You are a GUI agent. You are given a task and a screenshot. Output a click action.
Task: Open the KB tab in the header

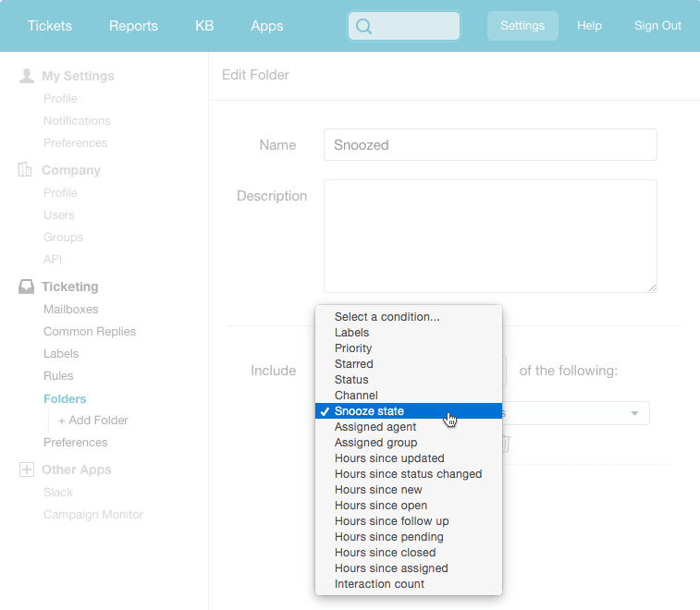(x=204, y=26)
